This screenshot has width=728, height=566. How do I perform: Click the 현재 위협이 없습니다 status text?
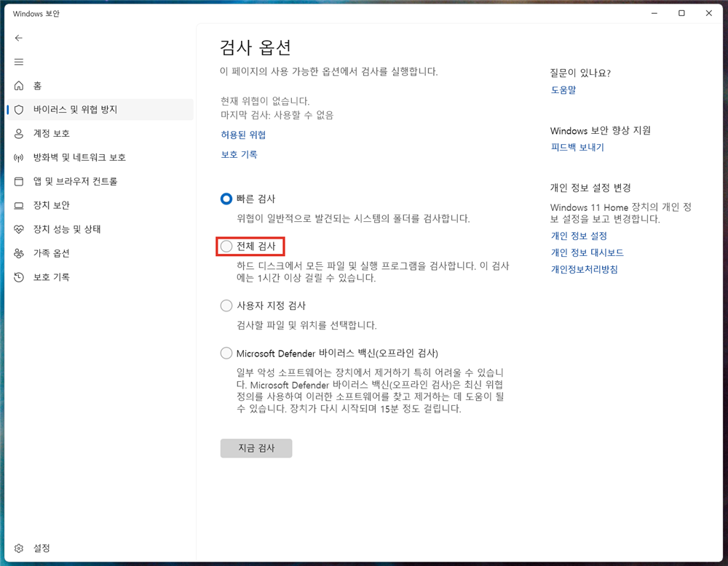pos(265,101)
